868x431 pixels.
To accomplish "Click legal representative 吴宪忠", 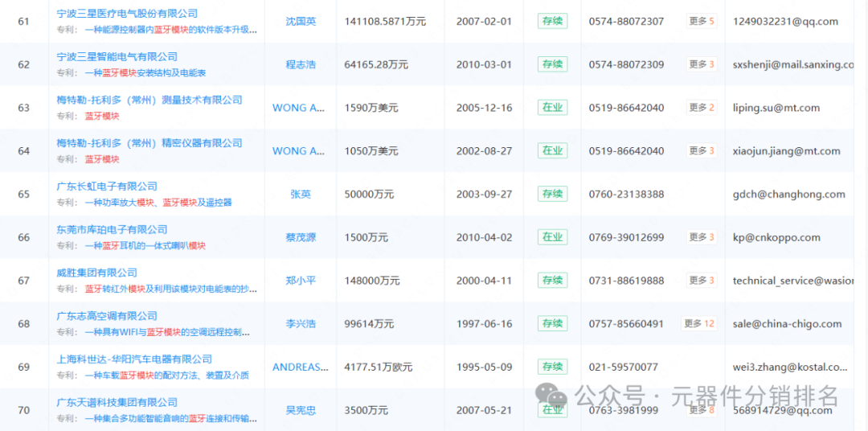I will tap(301, 411).
